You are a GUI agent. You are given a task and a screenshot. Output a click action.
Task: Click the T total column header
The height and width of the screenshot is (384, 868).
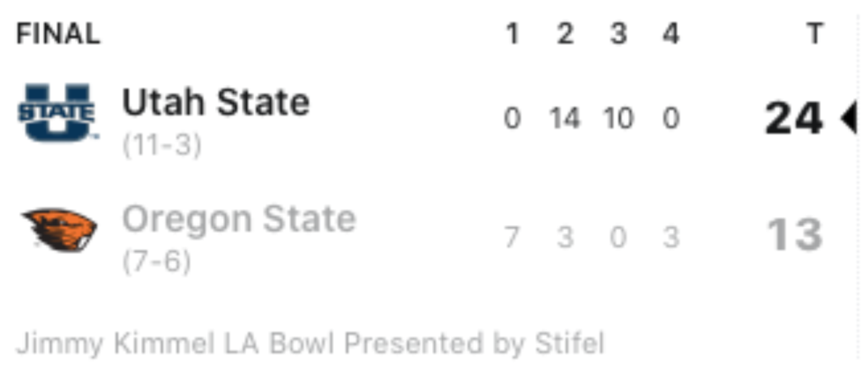tap(815, 34)
